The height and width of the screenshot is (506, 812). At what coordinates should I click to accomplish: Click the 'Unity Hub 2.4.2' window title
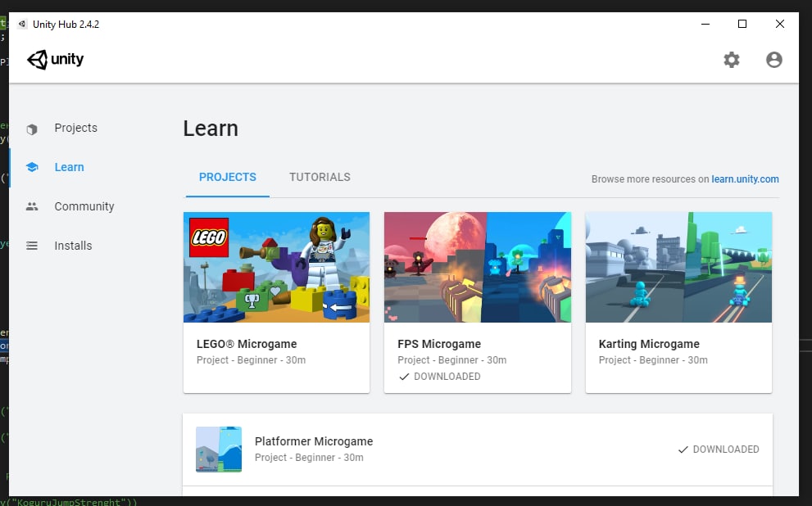coord(66,25)
